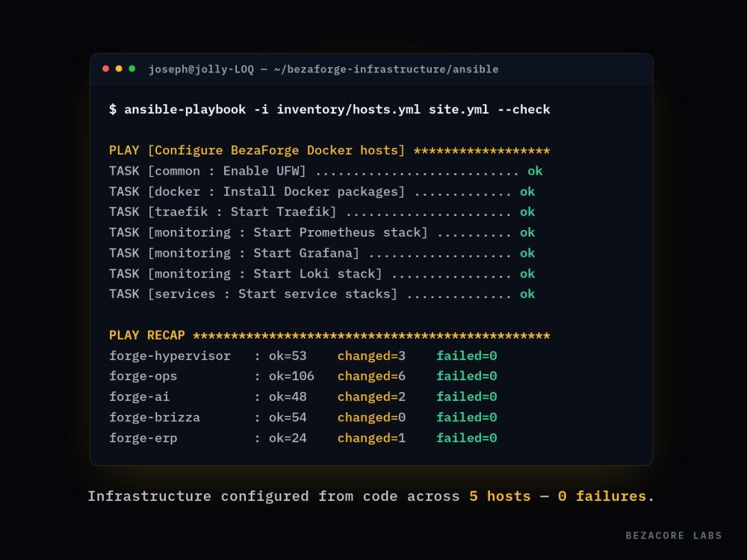The width and height of the screenshot is (747, 560).
Task: Select the TASK Install Docker packages line
Action: 322,191
